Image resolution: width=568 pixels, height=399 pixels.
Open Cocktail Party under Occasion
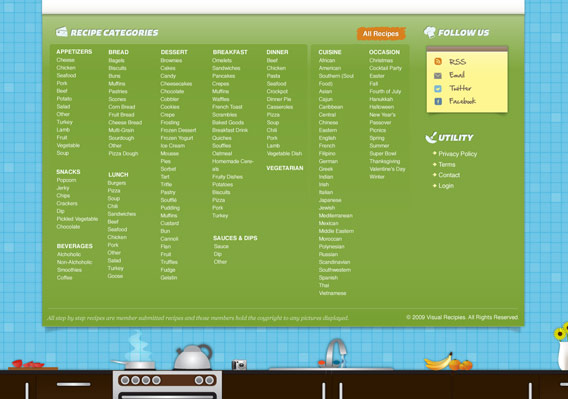[385, 68]
